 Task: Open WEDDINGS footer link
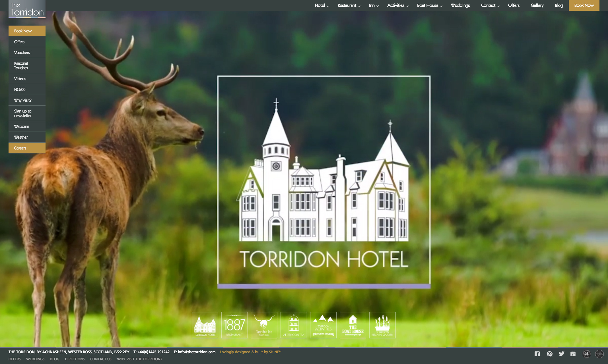tap(35, 359)
